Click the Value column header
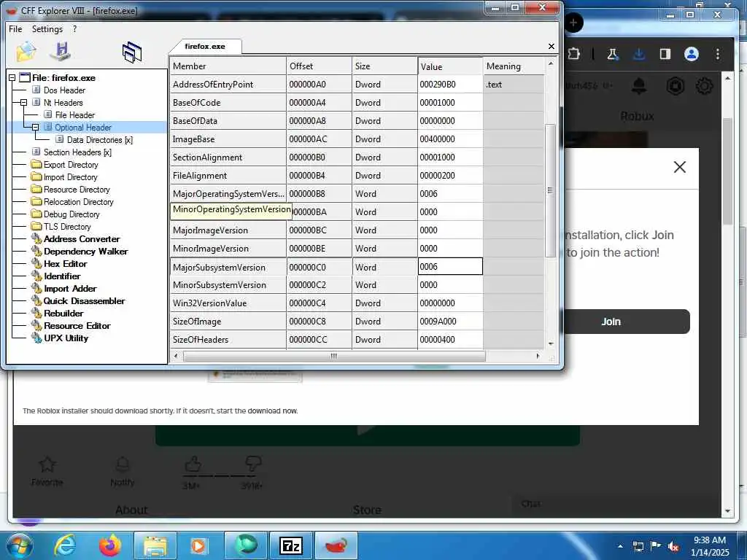The width and height of the screenshot is (747, 560). 450,66
